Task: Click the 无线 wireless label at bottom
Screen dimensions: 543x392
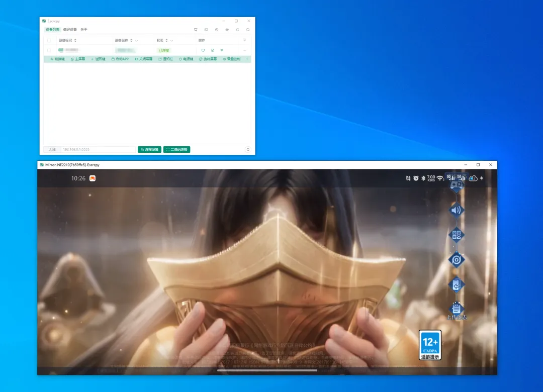Action: tap(52, 150)
